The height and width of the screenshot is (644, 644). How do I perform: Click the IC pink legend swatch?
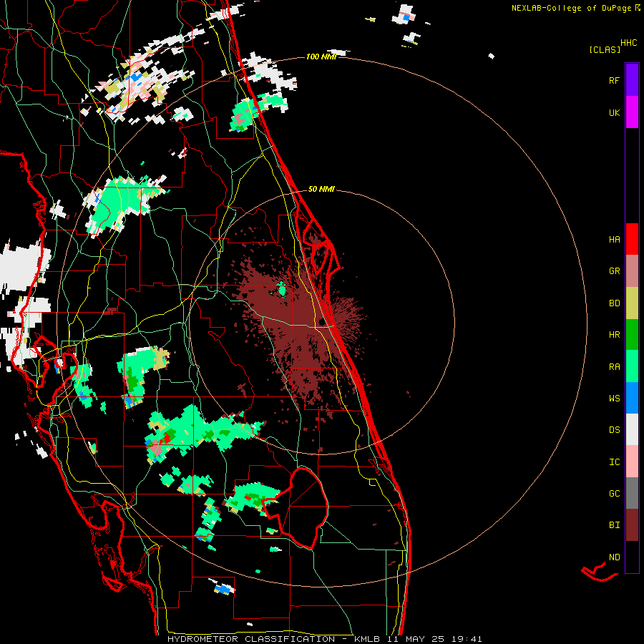pos(632,462)
